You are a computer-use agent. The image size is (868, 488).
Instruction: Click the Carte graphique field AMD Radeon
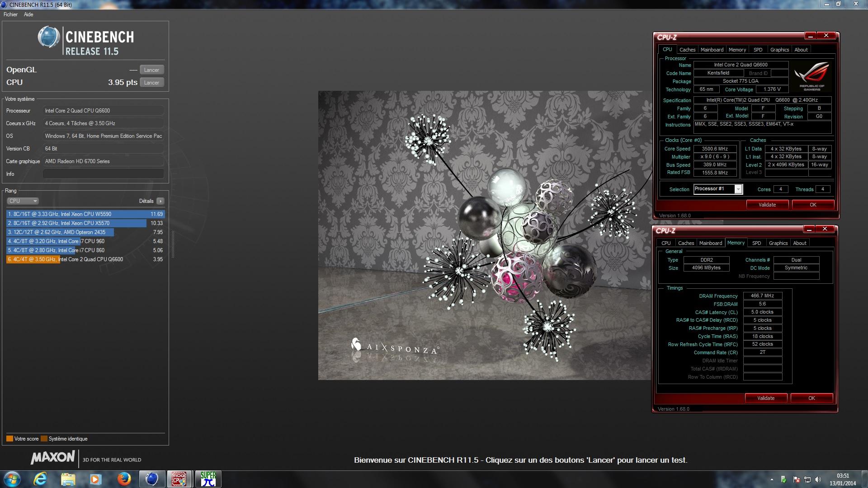click(103, 161)
